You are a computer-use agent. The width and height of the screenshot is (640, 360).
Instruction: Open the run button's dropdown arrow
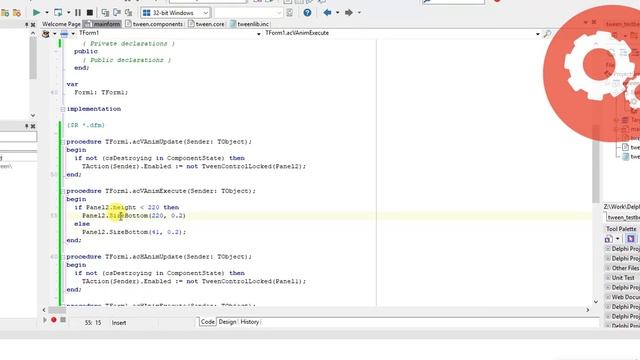[47, 13]
